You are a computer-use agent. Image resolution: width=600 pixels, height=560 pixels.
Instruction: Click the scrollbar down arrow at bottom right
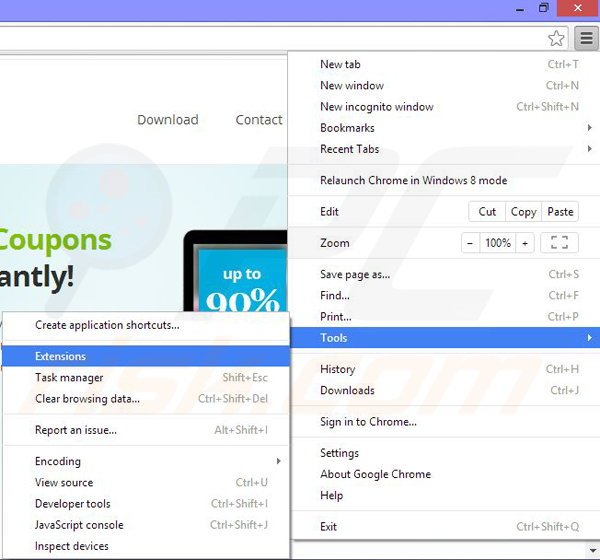point(592,551)
